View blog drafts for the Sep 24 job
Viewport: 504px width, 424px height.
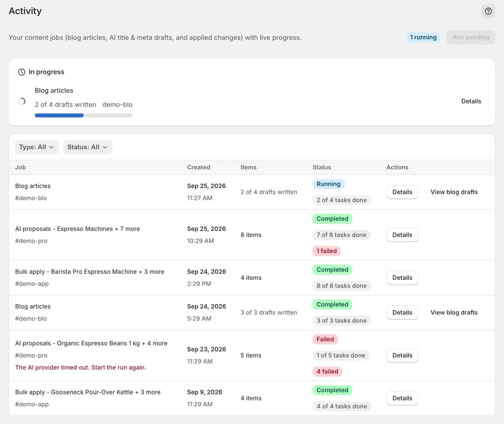454,313
